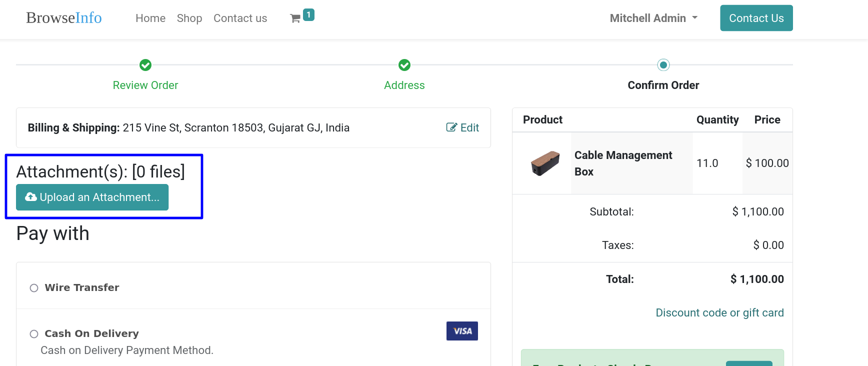Click the Confirm Order step circle indicator
The height and width of the screenshot is (366, 868).
tap(663, 65)
